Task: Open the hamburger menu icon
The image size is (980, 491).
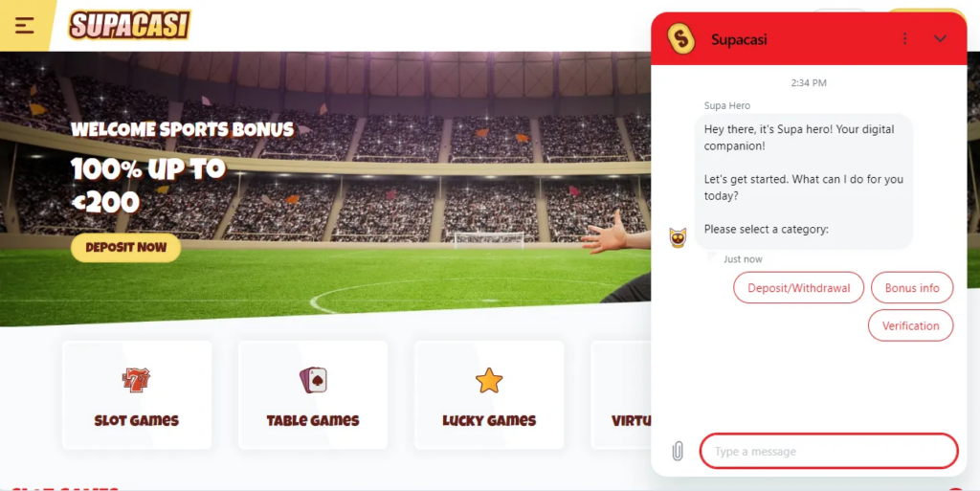Action: [24, 26]
